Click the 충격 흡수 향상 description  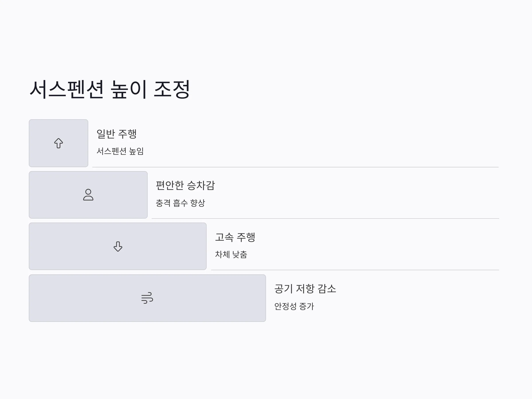click(x=180, y=203)
